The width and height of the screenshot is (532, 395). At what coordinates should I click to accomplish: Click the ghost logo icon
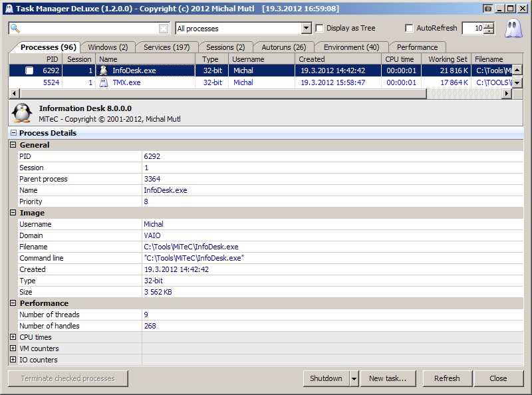(513, 28)
